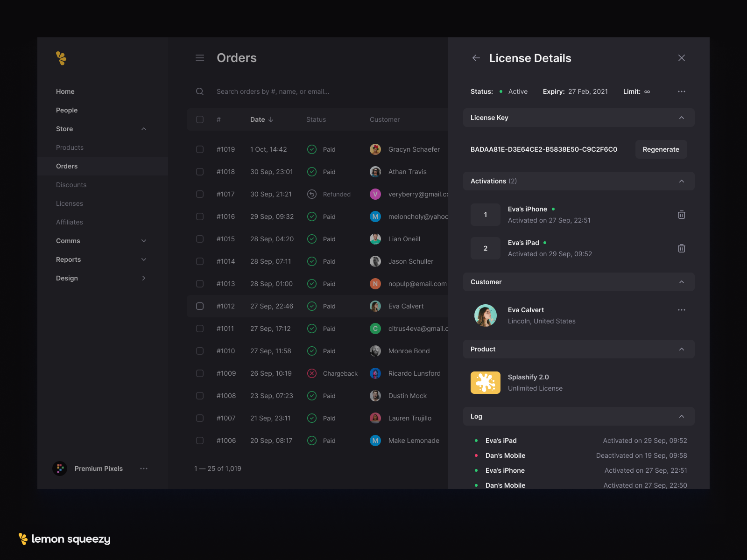Open the ellipsis menu next to Limit status
Viewport: 747px width, 560px height.
pos(682,91)
